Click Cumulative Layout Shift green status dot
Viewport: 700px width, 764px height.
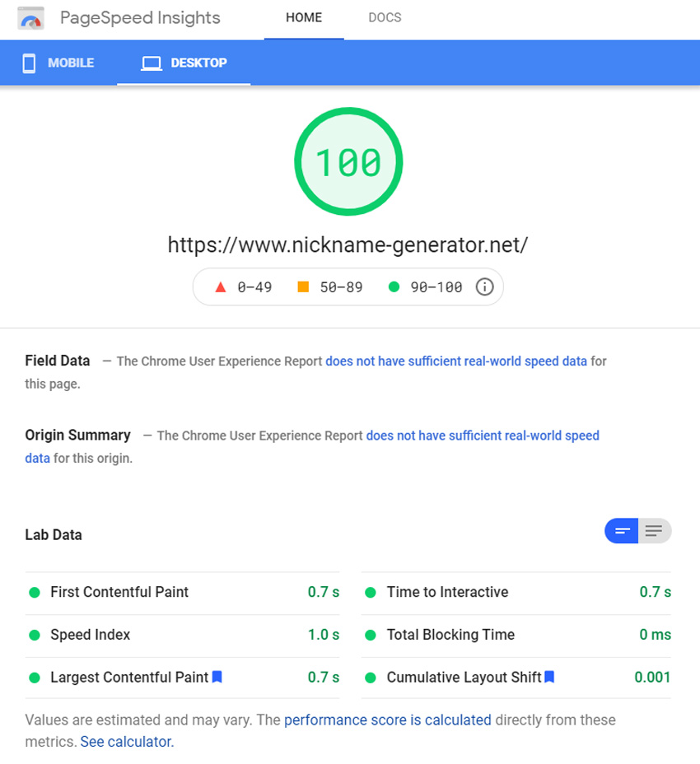point(371,678)
